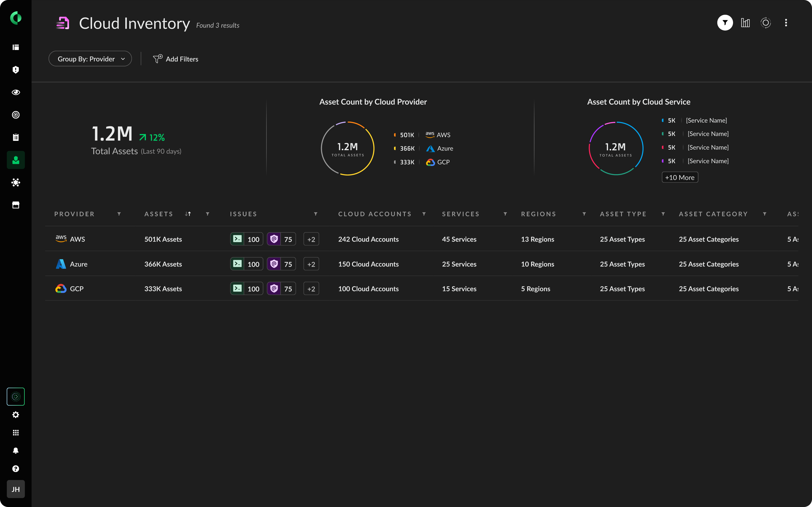The height and width of the screenshot is (507, 812).
Task: Click the target/scope icon in the sidebar
Action: point(16,115)
